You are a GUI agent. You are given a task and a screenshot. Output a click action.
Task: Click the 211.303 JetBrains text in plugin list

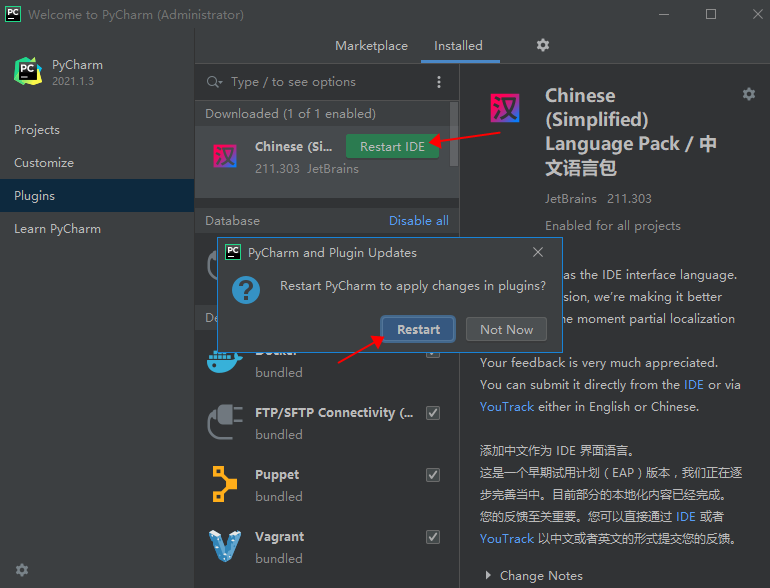point(306,168)
